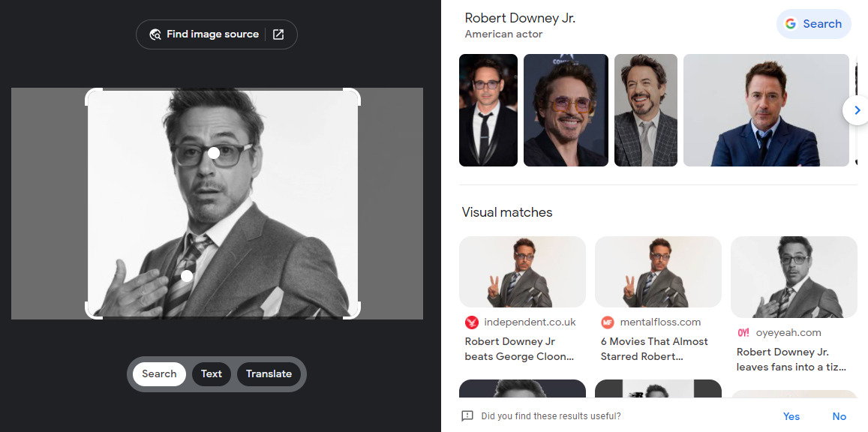
Task: Open mentalfloss.com source link
Action: coord(660,322)
